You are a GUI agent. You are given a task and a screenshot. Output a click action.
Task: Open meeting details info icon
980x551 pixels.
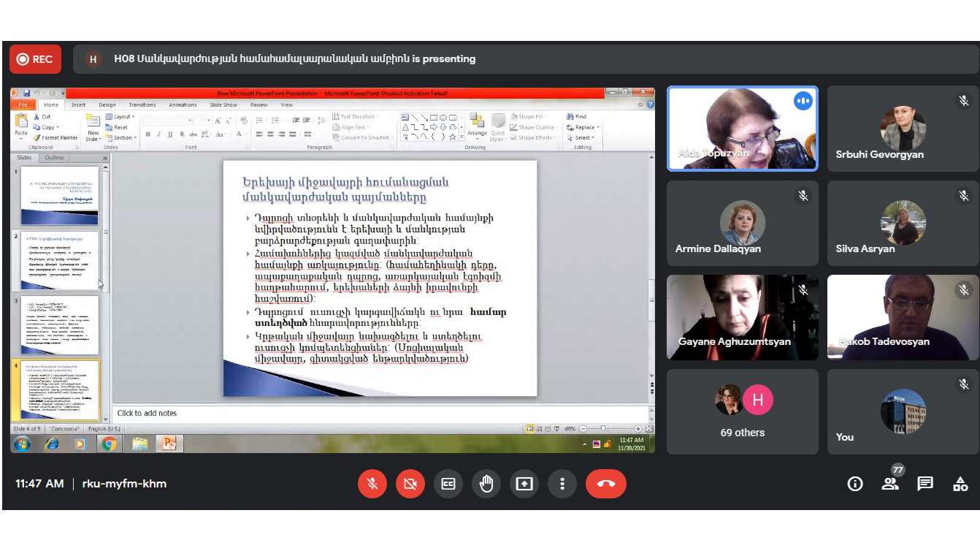[x=854, y=484]
